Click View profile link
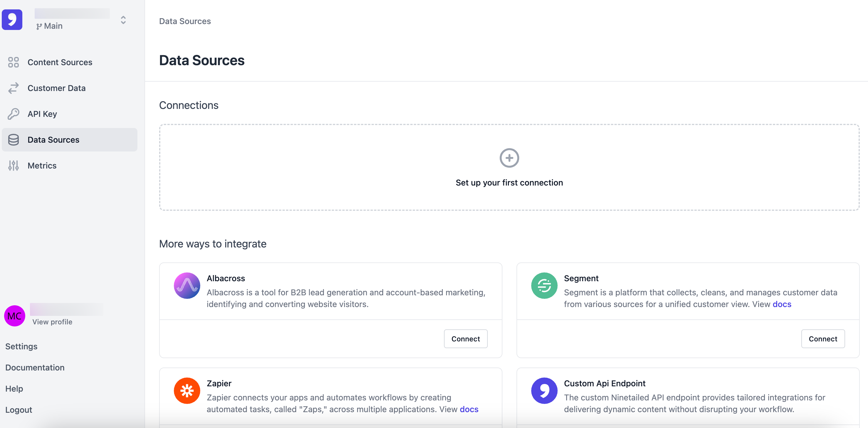The height and width of the screenshot is (428, 868). point(52,322)
